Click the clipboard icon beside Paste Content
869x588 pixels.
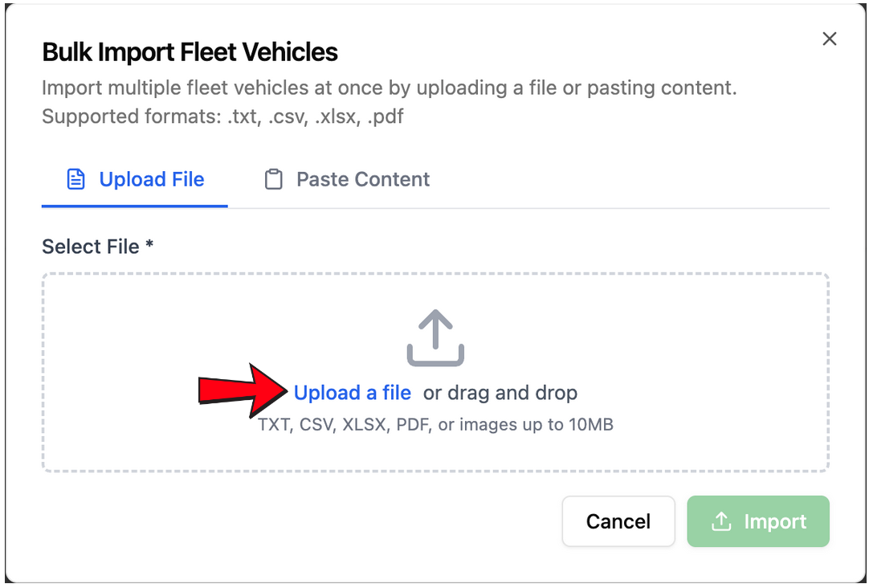(x=273, y=178)
